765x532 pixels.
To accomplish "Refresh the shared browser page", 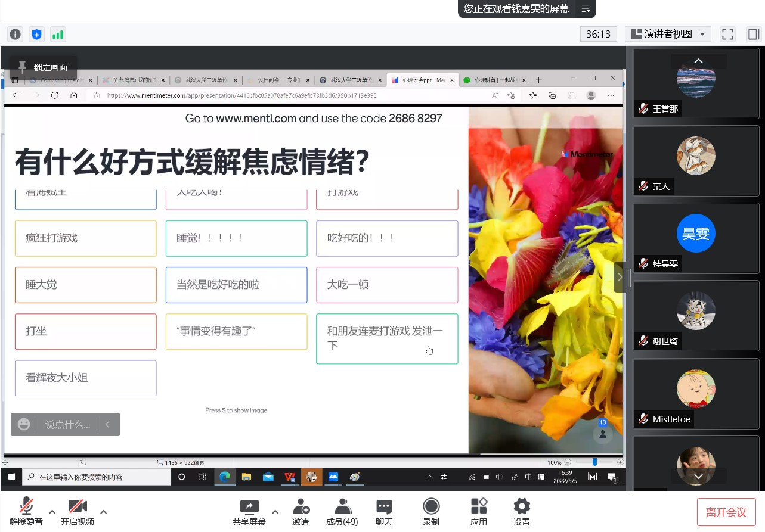I will [x=54, y=95].
